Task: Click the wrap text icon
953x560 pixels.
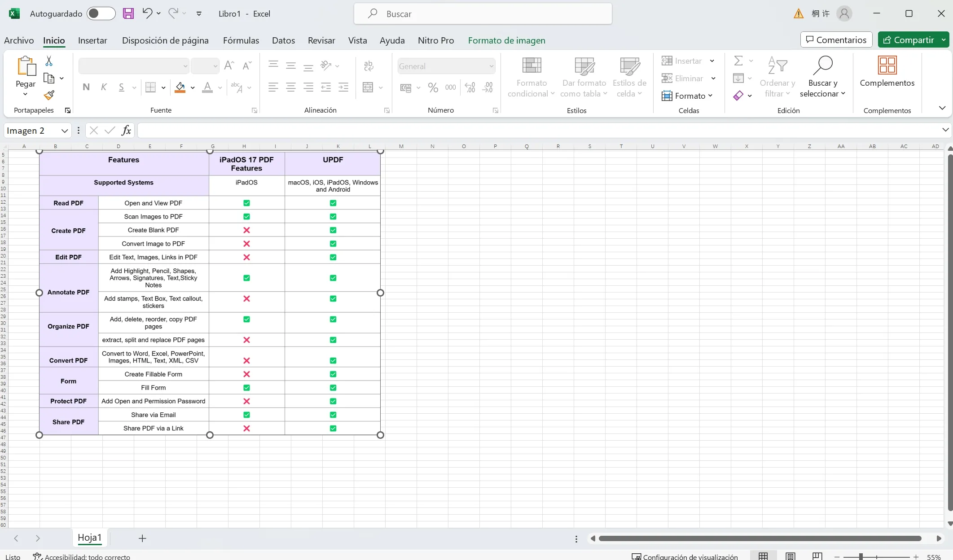Action: pos(369,66)
